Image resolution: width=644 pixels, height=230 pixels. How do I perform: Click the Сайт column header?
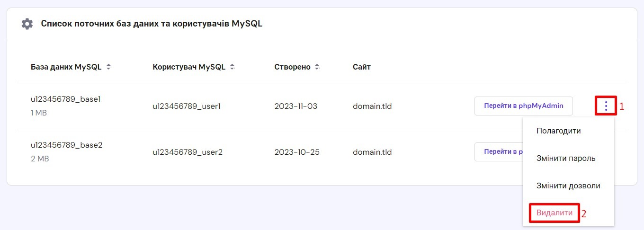click(362, 67)
